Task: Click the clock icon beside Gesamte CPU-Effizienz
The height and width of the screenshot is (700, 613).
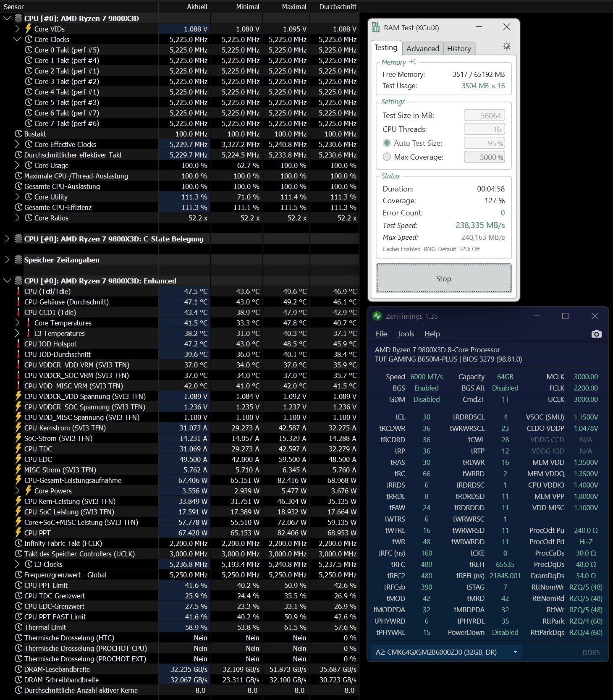Action: click(x=18, y=207)
